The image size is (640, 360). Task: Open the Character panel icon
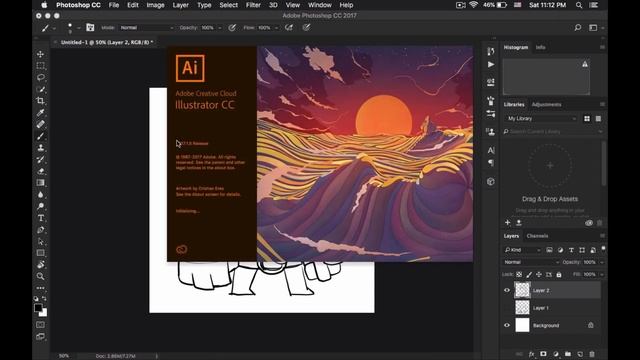click(491, 150)
